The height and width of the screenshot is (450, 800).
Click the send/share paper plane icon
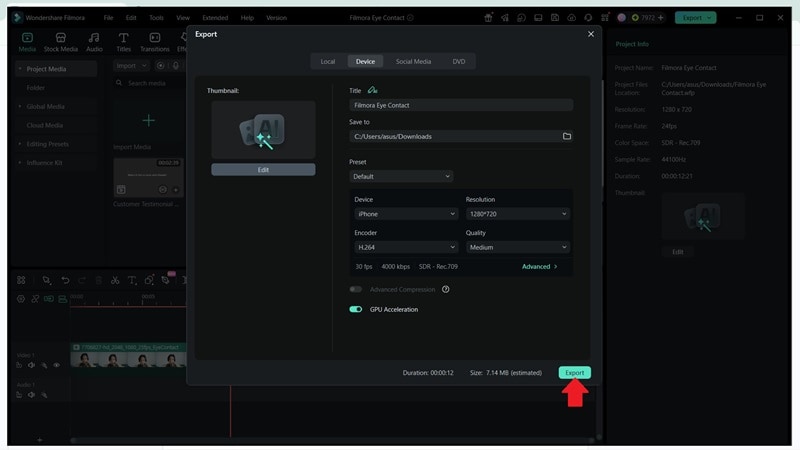505,17
